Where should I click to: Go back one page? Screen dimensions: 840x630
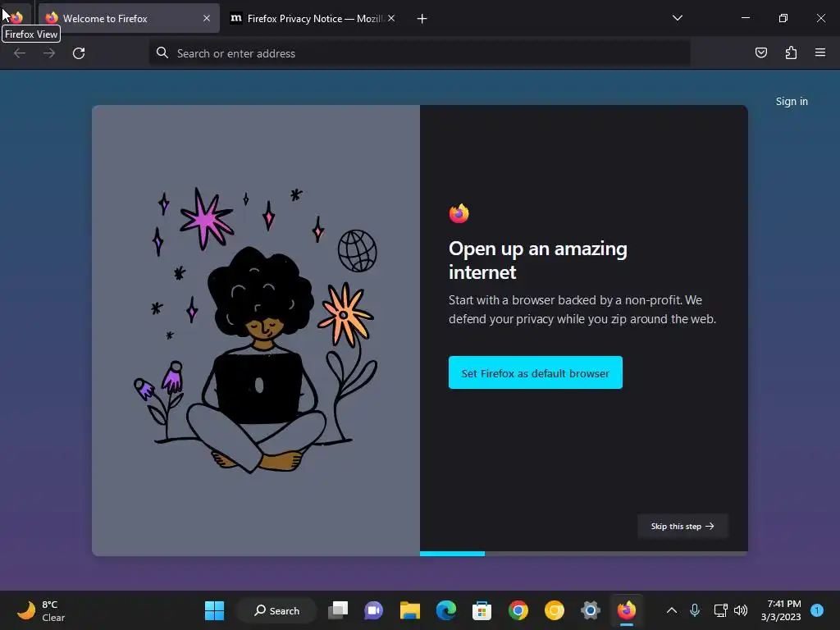coord(20,53)
